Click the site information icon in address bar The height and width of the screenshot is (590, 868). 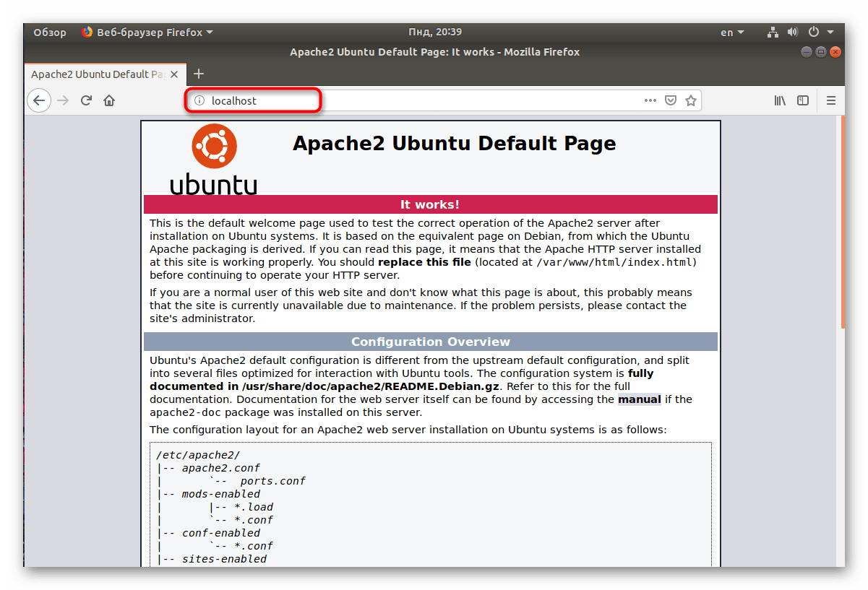coord(199,100)
